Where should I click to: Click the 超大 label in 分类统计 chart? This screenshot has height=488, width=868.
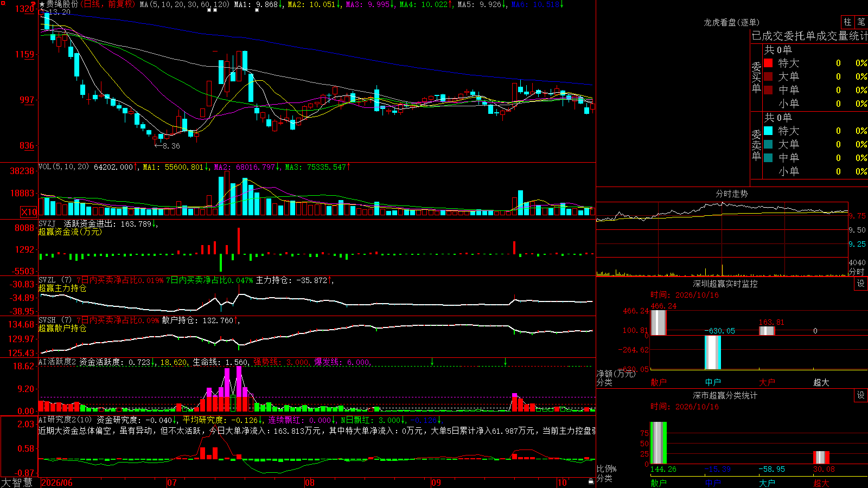[x=821, y=483]
